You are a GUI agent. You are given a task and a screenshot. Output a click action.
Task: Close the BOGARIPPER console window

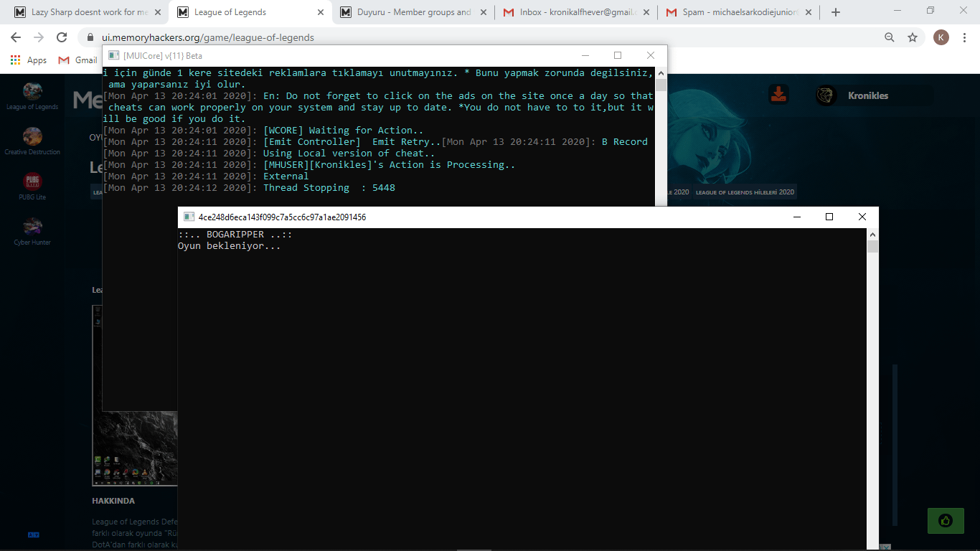coord(862,217)
